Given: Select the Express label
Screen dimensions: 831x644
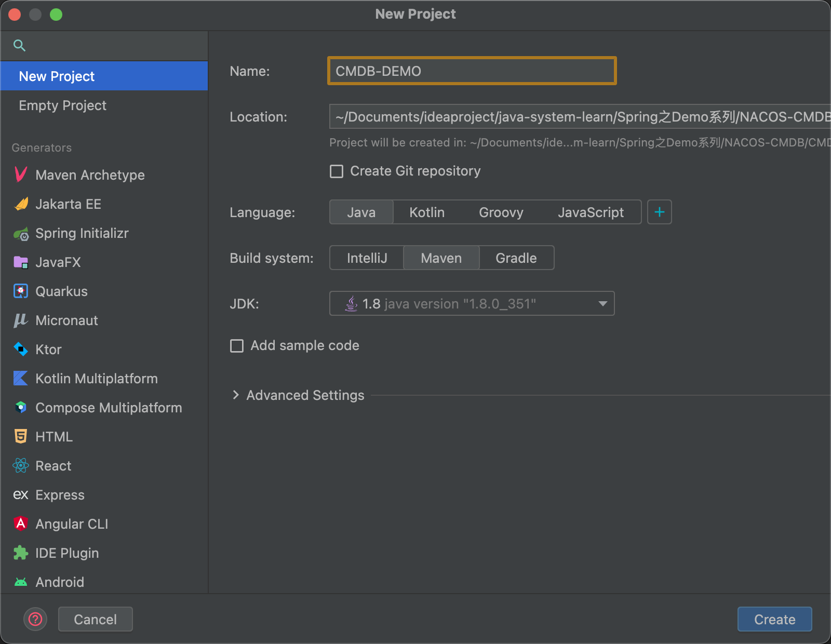Looking at the screenshot, I should pos(60,495).
